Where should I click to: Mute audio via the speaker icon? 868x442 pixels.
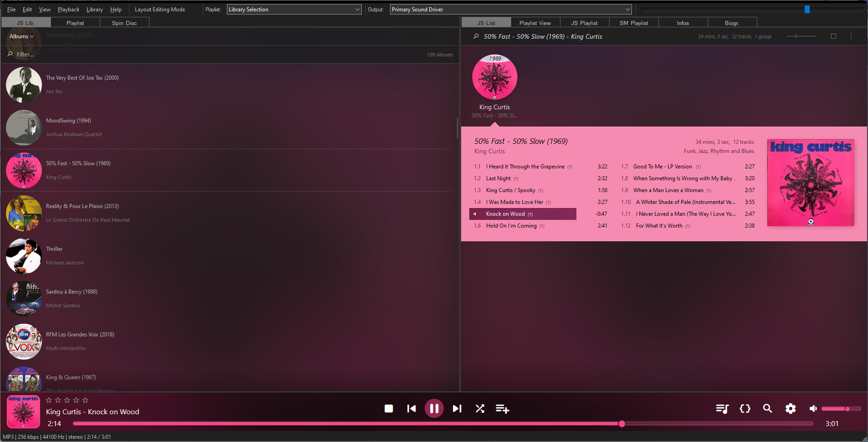pyautogui.click(x=813, y=409)
